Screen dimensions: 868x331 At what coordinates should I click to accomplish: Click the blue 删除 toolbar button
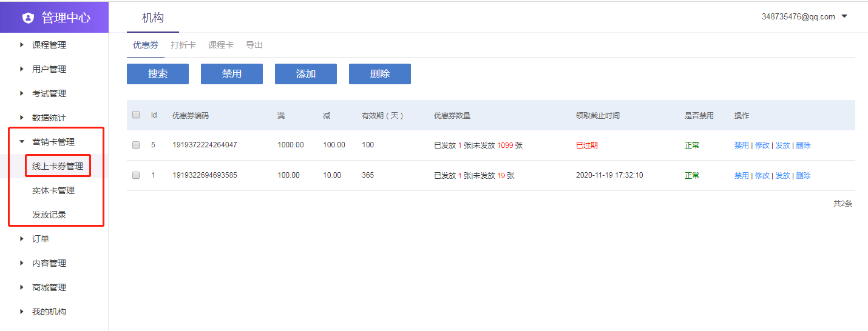[379, 74]
